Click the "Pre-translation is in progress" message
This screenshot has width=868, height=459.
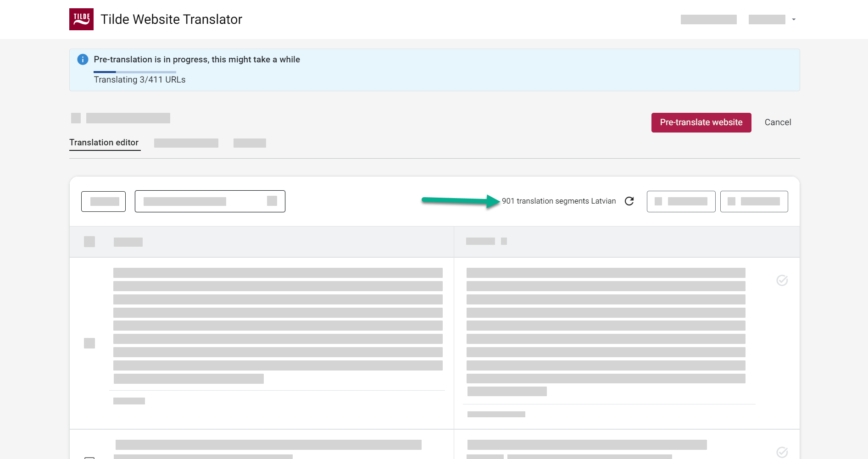click(x=197, y=60)
